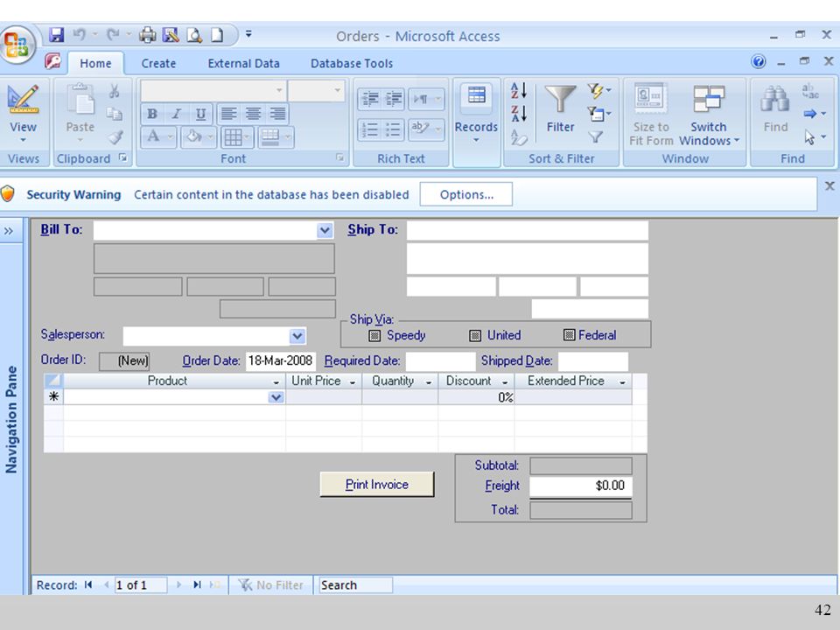Click the Size to Fit Form icon
Image resolution: width=840 pixels, height=630 pixels.
(650, 97)
